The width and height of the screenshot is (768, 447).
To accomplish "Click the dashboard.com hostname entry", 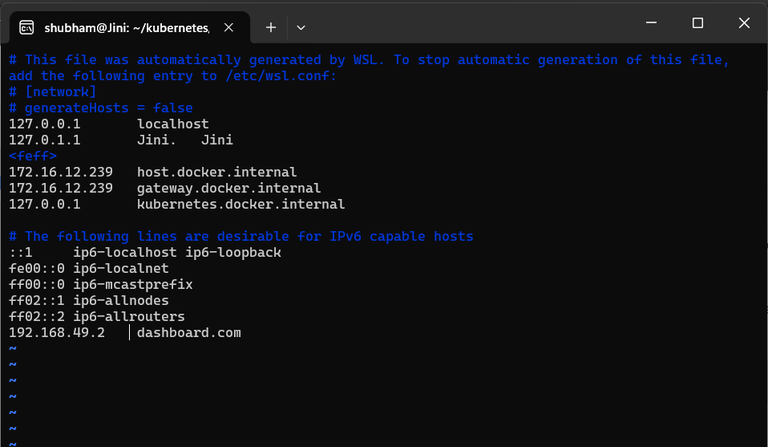I will tap(189, 333).
